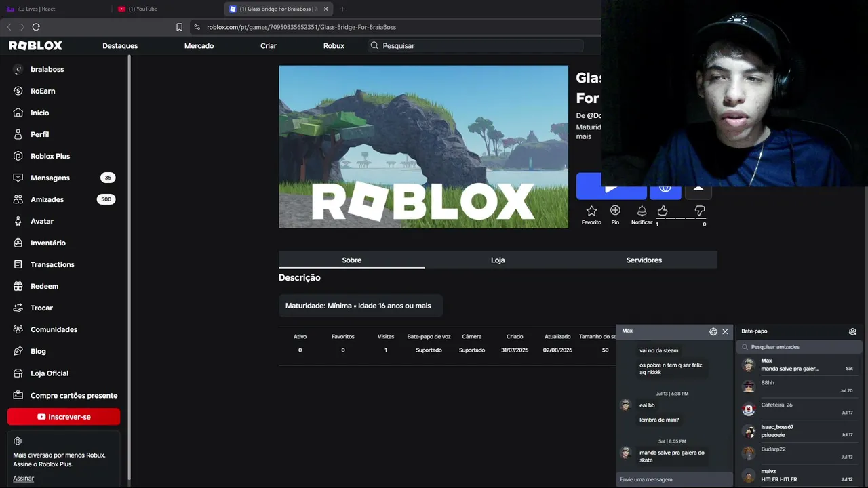868x488 pixels.
Task: Click Criar in the top navigation
Action: 269,46
